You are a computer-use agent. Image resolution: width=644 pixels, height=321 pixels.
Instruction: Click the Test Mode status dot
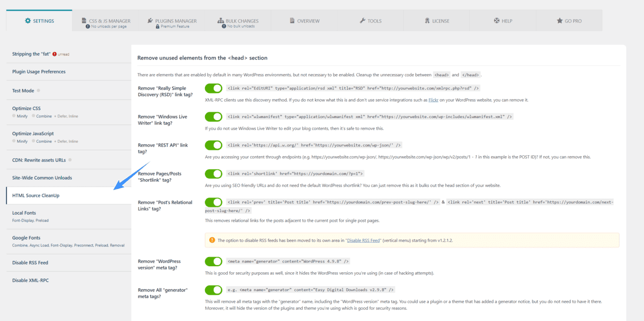pyautogui.click(x=39, y=91)
